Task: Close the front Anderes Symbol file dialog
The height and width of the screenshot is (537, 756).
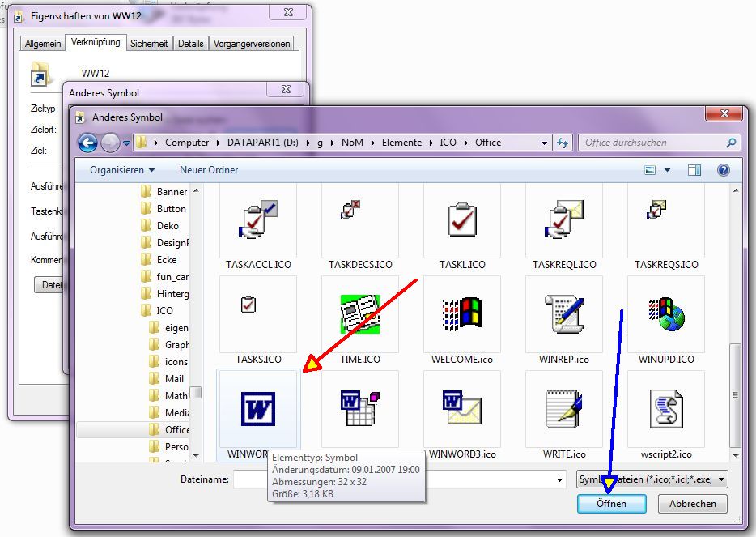Action: pyautogui.click(x=724, y=113)
